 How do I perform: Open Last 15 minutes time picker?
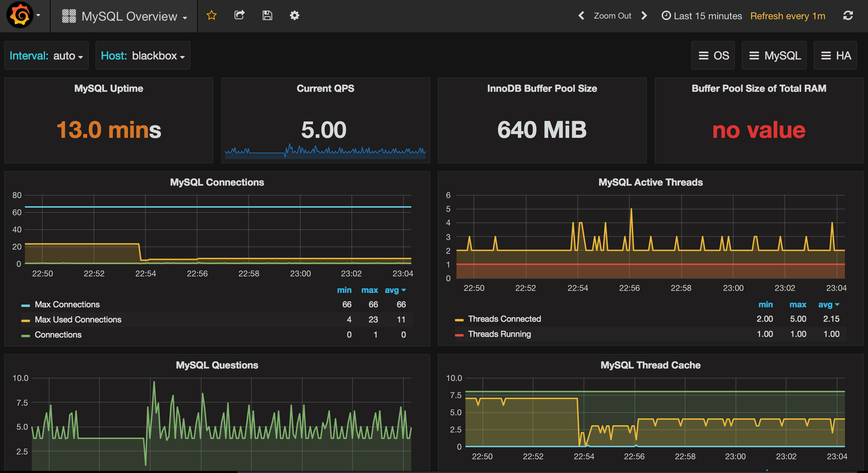click(702, 16)
